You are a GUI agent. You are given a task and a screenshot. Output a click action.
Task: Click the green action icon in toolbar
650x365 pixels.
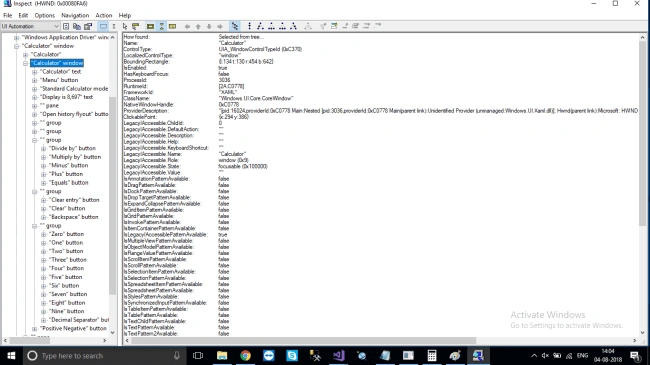334,26
